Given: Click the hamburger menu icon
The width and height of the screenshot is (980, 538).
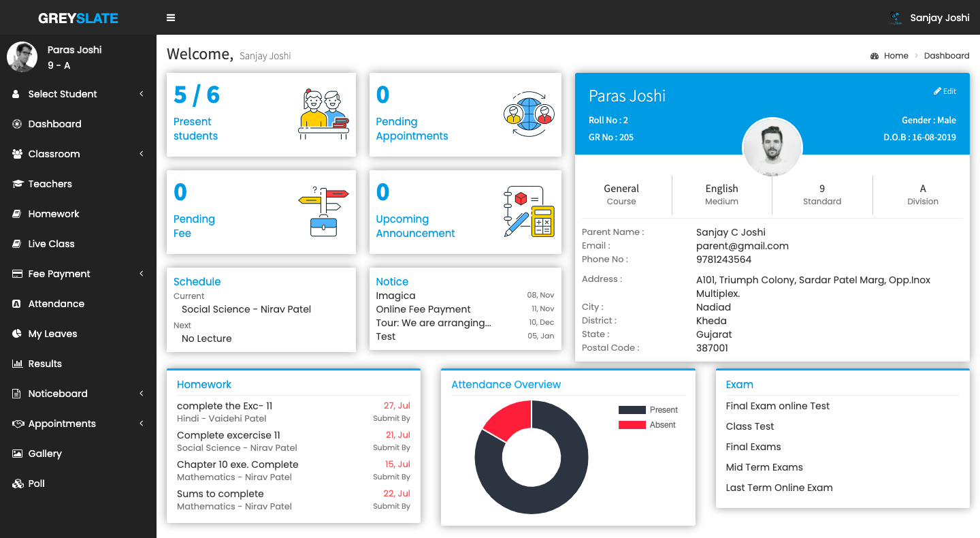Looking at the screenshot, I should 171,18.
